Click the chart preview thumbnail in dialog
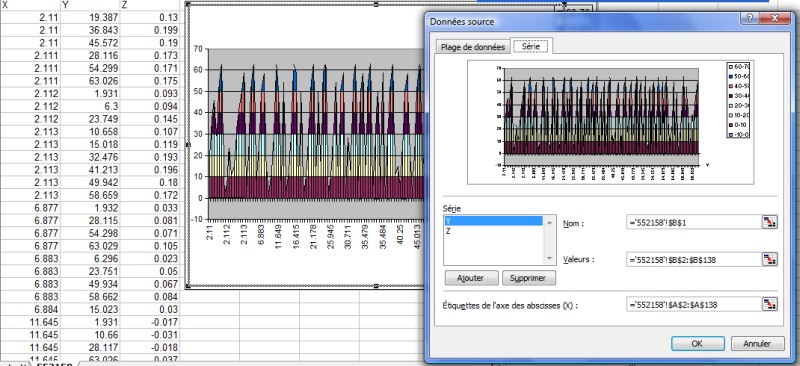 (610, 122)
